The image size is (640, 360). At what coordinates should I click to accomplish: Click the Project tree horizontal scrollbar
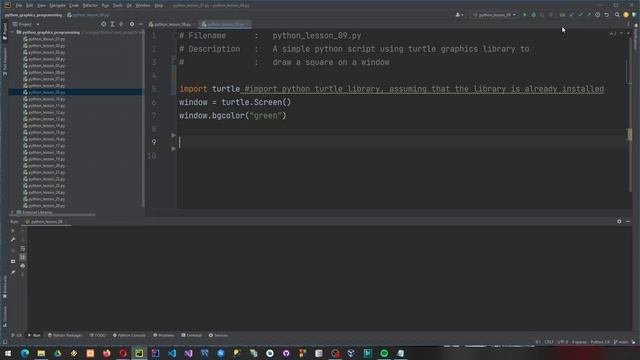pyautogui.click(x=53, y=215)
